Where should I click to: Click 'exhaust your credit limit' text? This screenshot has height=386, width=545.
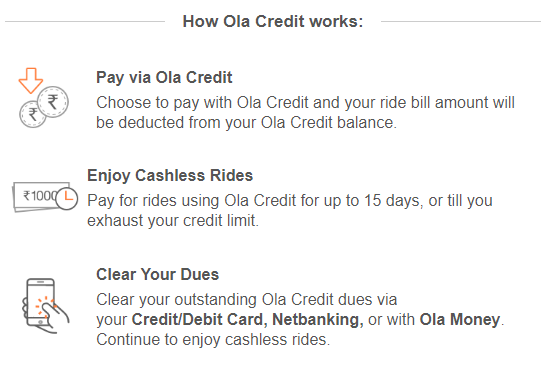click(x=173, y=221)
